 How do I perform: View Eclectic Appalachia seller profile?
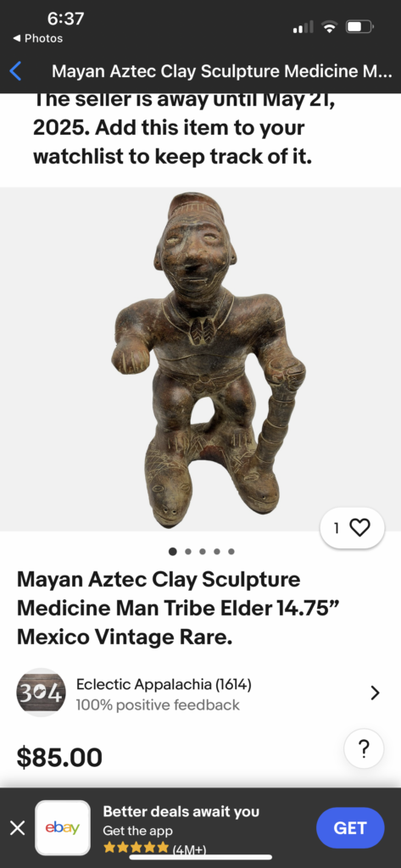tap(164, 685)
